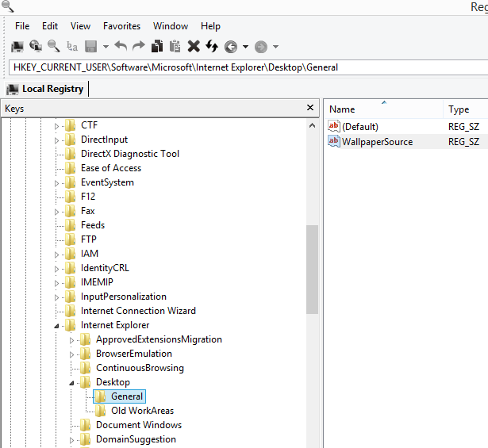Image resolution: width=488 pixels, height=448 pixels.
Task: Click the local registry computer icon
Action: click(17, 47)
